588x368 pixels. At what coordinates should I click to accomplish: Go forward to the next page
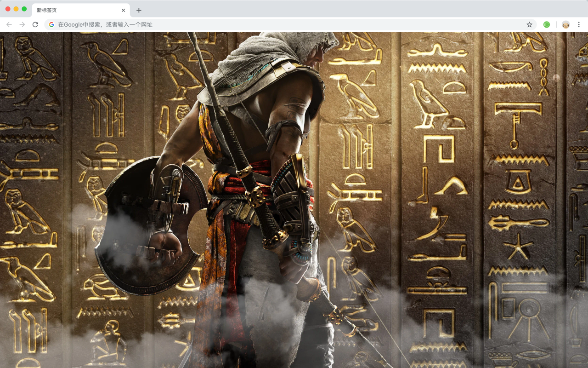coord(22,24)
